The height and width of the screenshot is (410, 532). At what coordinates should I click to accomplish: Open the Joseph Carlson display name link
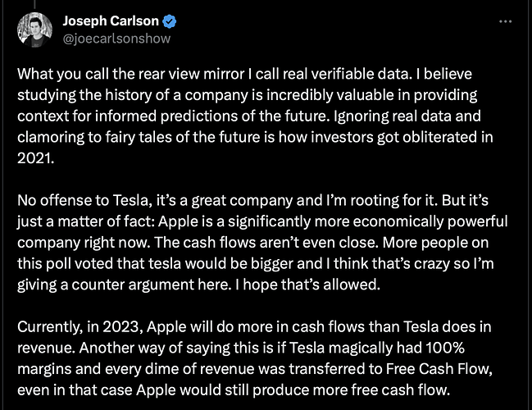pyautogui.click(x=111, y=21)
